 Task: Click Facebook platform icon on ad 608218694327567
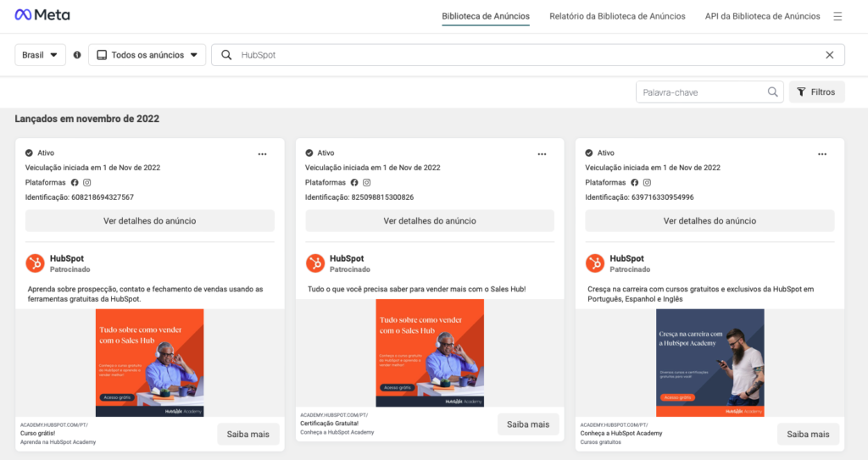75,182
